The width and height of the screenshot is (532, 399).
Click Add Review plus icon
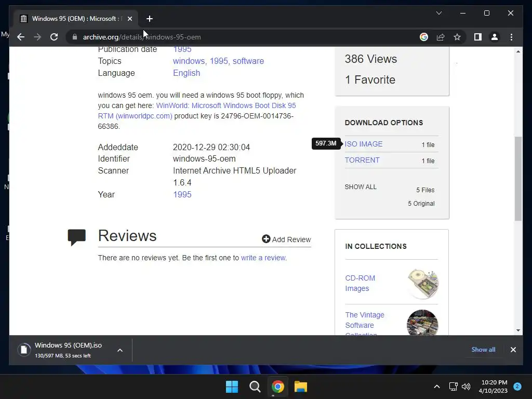pos(266,239)
